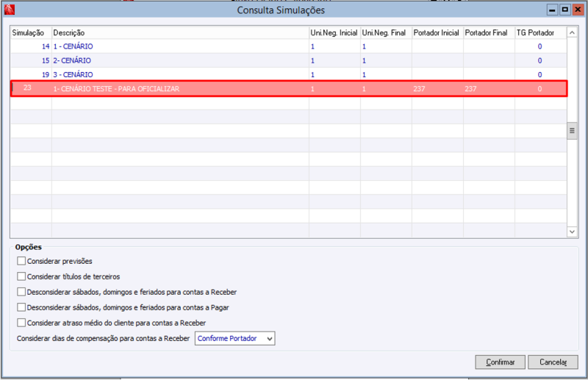Click the scroll down arrow of the grid
The width and height of the screenshot is (588, 380).
pyautogui.click(x=572, y=232)
